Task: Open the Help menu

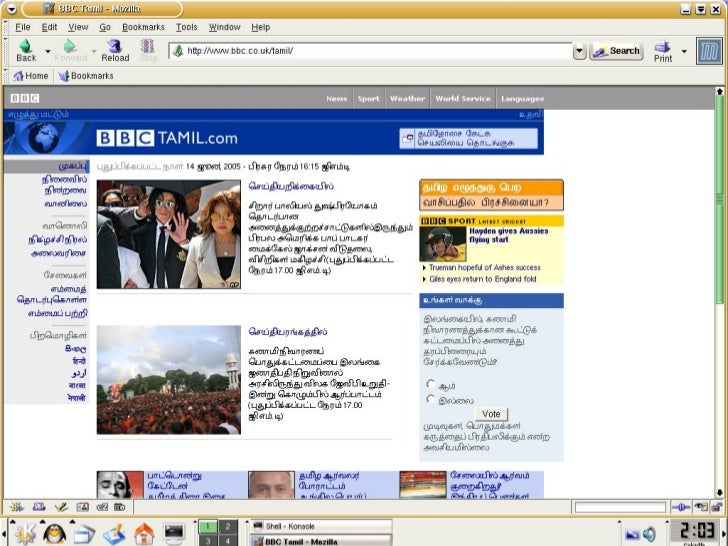Action: click(260, 27)
